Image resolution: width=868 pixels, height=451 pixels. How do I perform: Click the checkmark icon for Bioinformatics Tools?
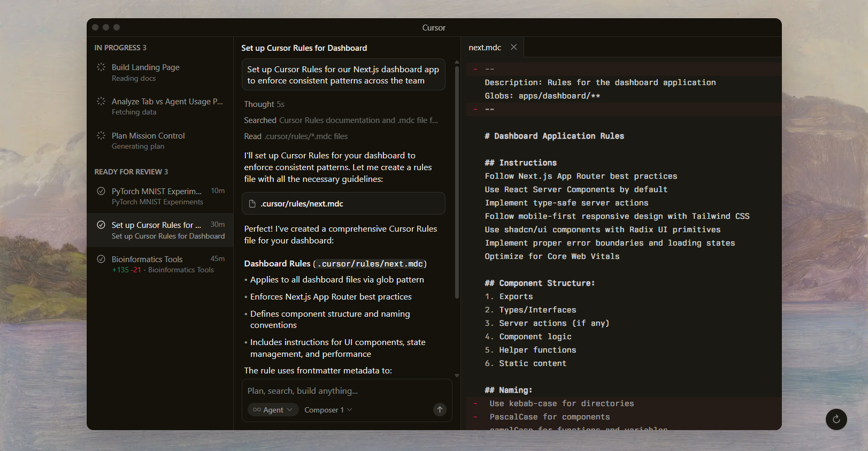tap(101, 259)
